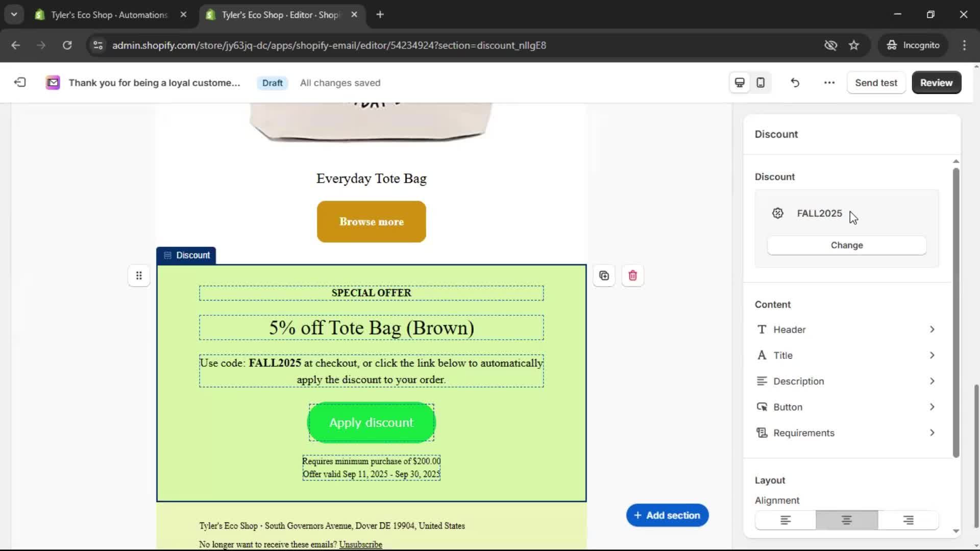The height and width of the screenshot is (551, 980).
Task: Click the discount tag icon beside FALL2025
Action: pos(777,213)
